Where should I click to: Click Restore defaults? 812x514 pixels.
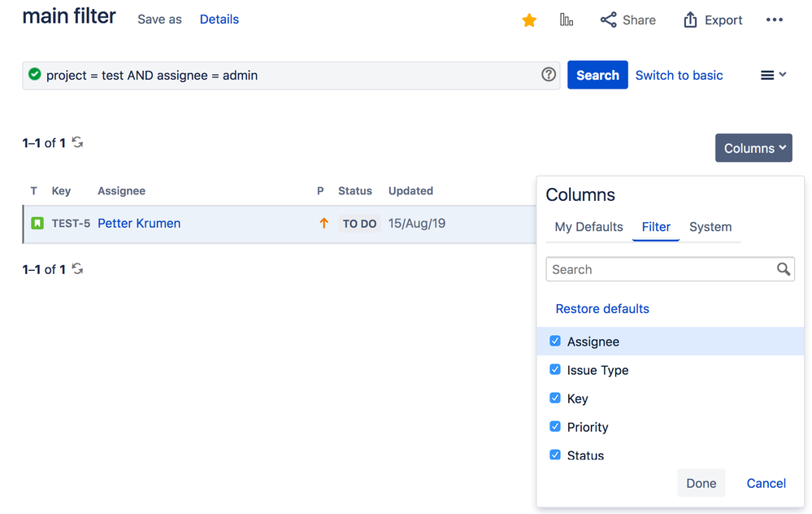[601, 308]
